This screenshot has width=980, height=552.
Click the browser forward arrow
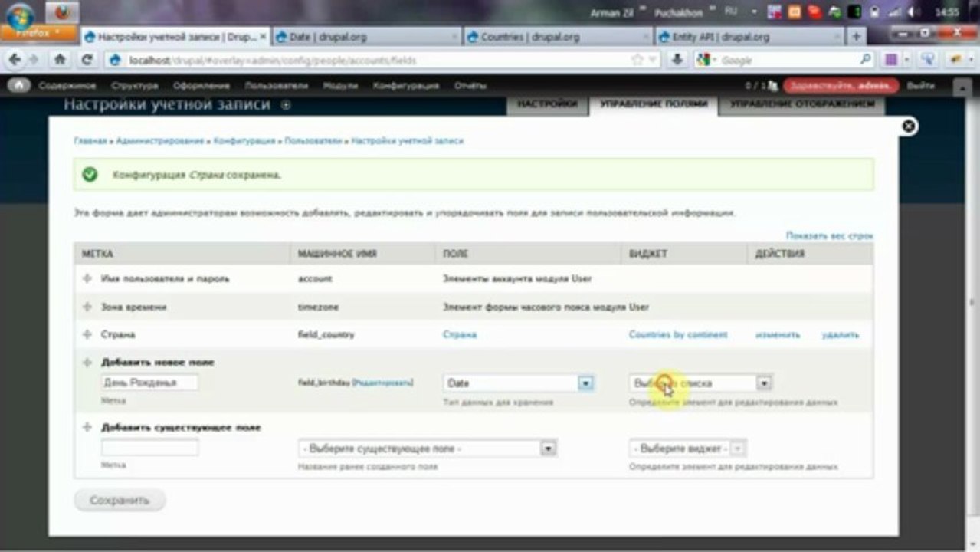(34, 59)
